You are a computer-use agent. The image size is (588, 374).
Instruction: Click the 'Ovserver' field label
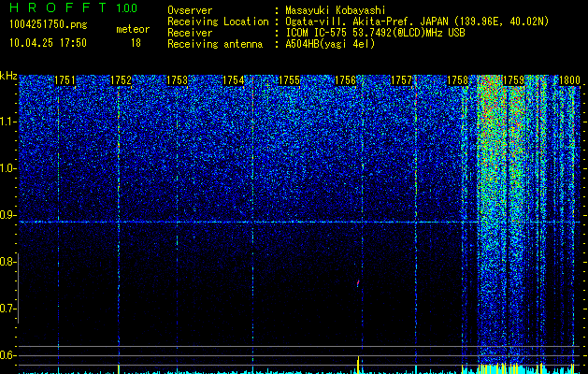coord(190,11)
